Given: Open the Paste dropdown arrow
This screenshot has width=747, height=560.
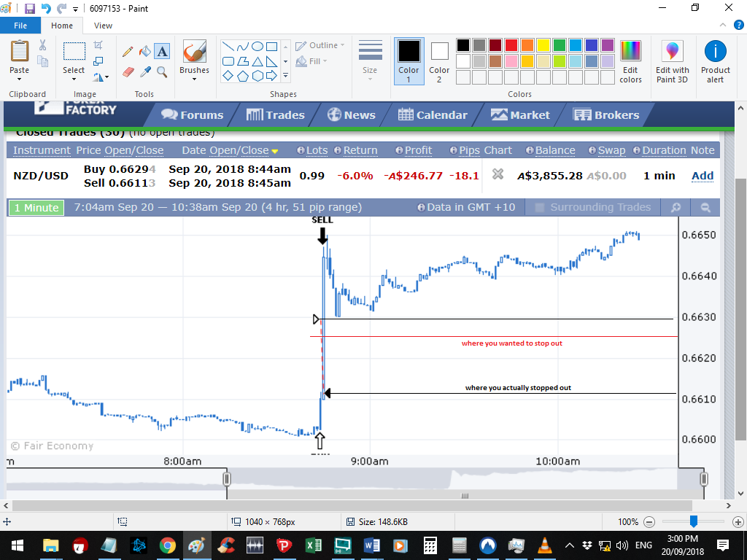Looking at the screenshot, I should 19,79.
